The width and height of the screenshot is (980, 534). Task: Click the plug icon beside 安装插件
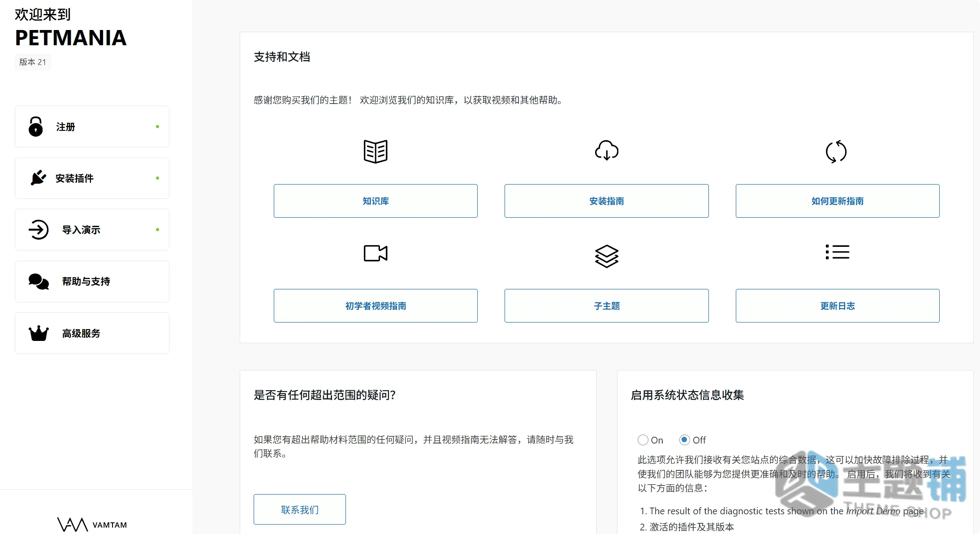pos(38,178)
